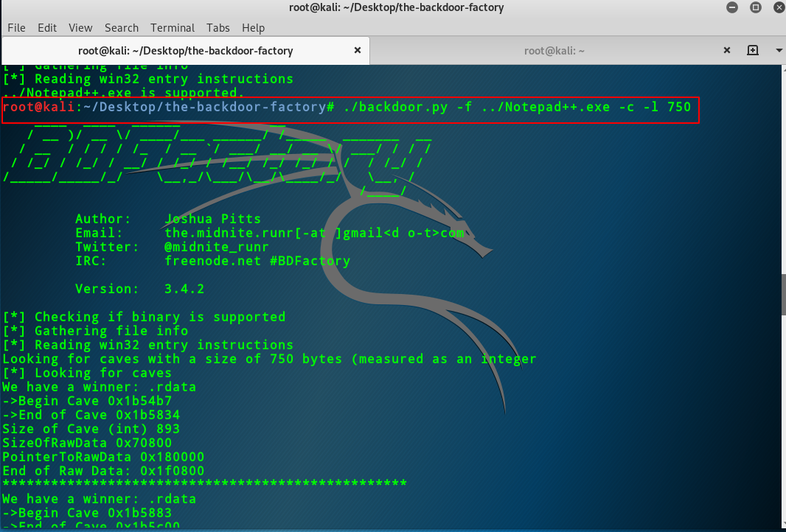Close the the-backdoor-factory tab
Screen dimensions: 786x532
click(358, 50)
